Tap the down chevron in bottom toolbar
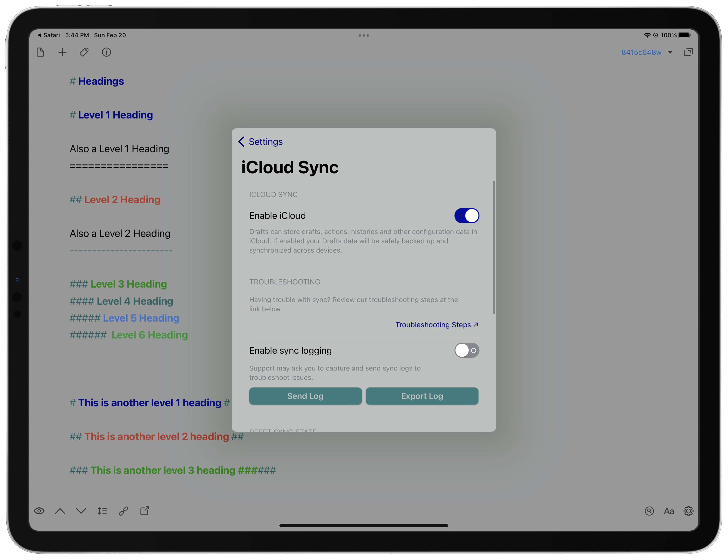Viewport: 728px width, 560px height. [x=81, y=511]
